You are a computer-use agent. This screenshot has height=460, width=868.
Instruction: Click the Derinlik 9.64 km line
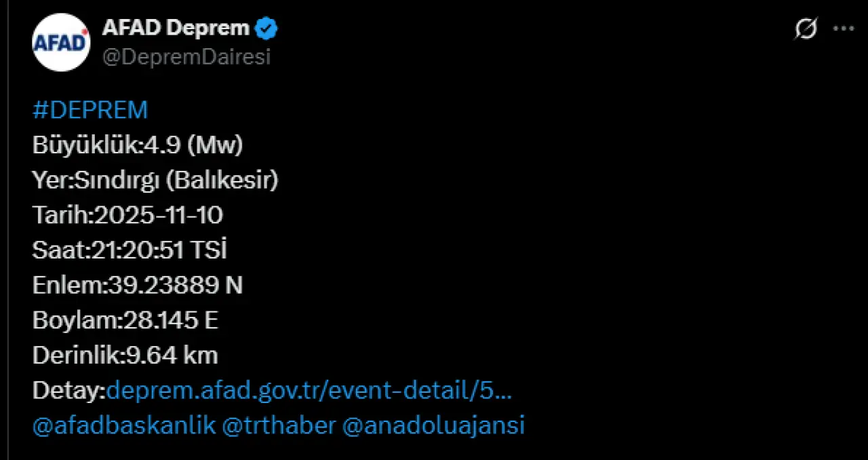[125, 356]
